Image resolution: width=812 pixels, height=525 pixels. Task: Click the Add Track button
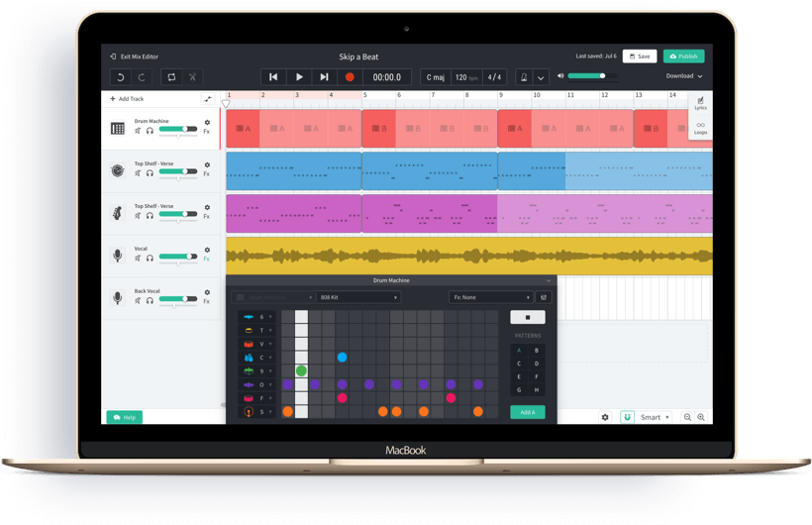pos(127,99)
